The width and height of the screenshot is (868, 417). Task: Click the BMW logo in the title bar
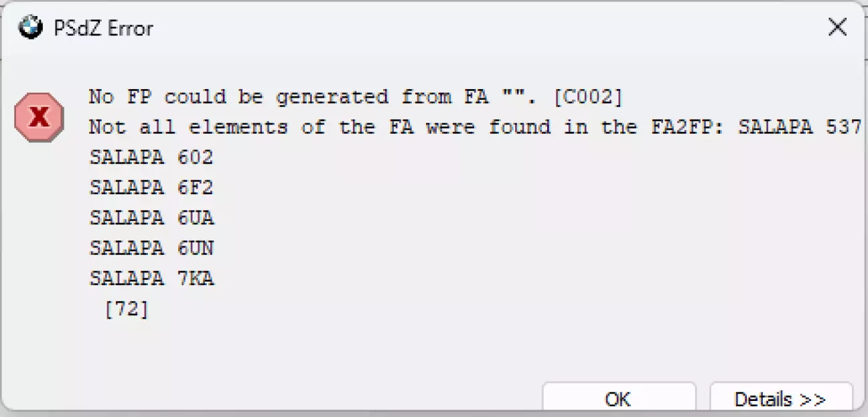coord(30,27)
